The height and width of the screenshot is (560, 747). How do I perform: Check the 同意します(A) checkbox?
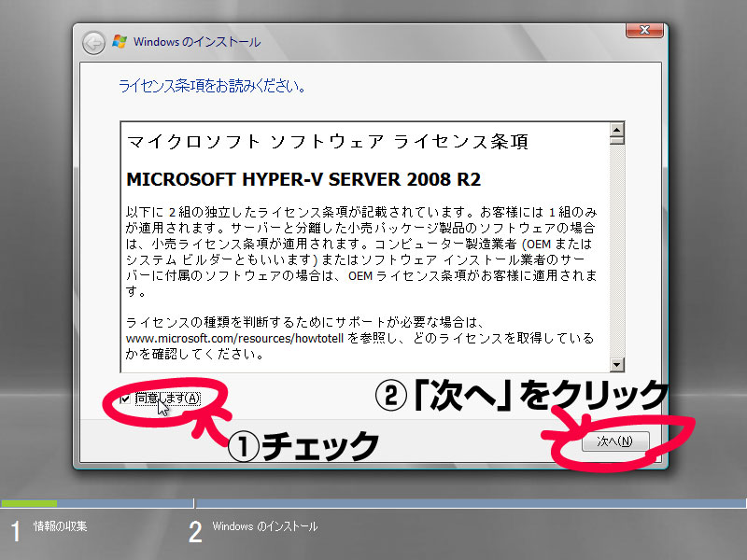click(125, 399)
